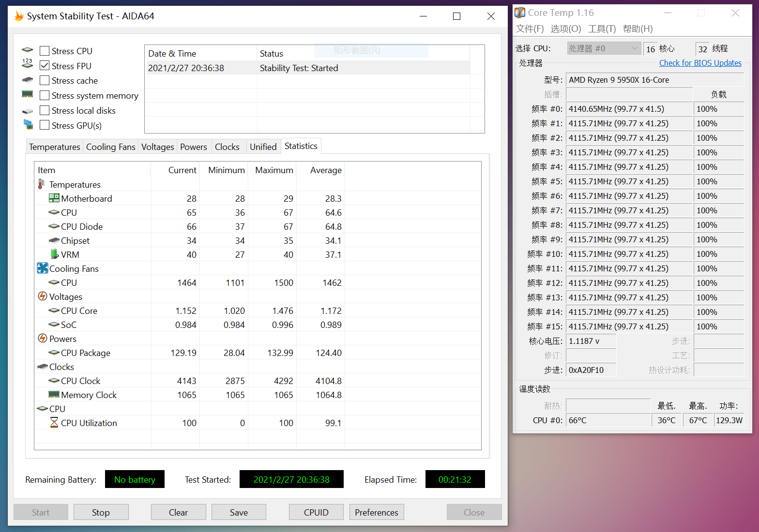Click the thermometer icon of Temperatures group

[x=42, y=184]
